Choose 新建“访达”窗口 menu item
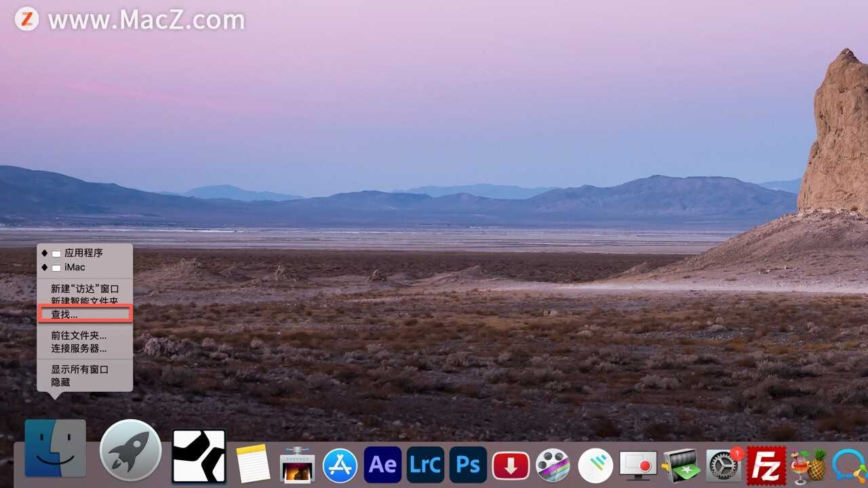868x488 pixels. (x=85, y=289)
